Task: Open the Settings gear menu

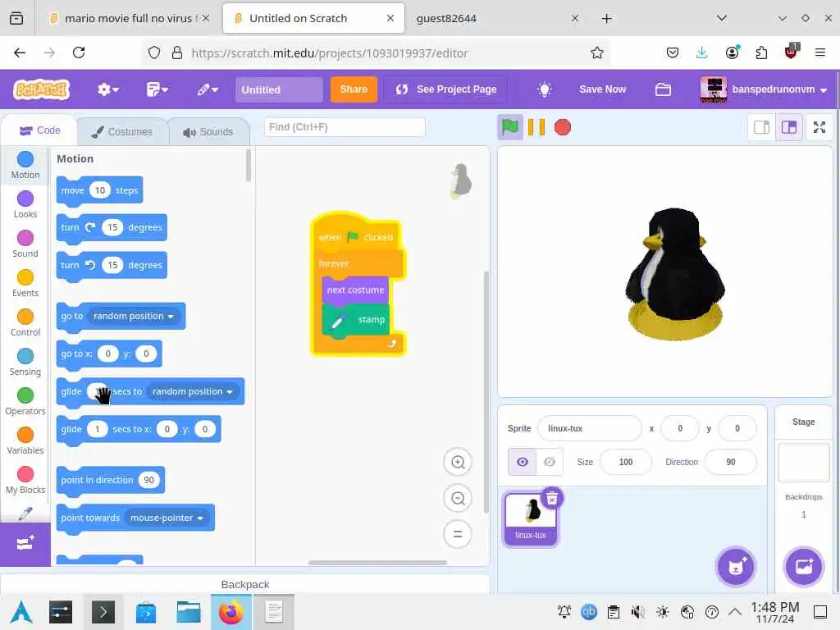Action: (x=107, y=89)
